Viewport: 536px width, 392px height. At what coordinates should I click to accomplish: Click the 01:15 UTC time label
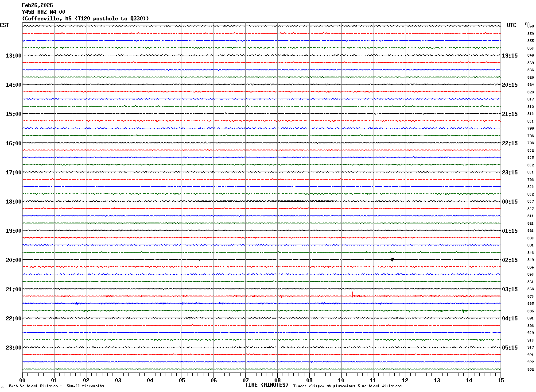(510, 231)
